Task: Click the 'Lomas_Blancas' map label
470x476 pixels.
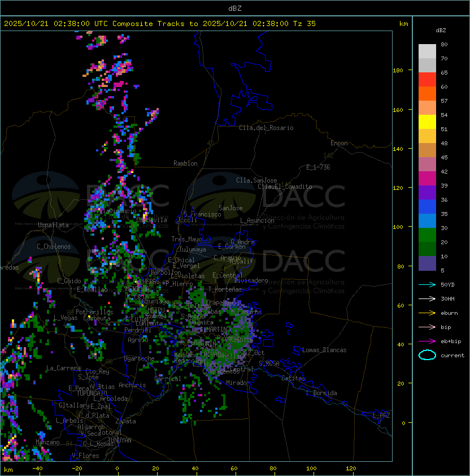Action: [324, 350]
